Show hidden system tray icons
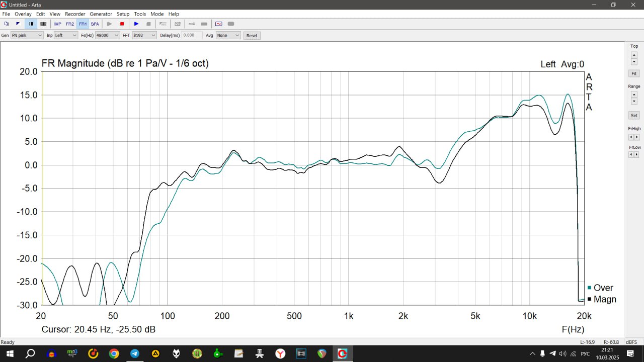644x362 pixels. click(532, 353)
